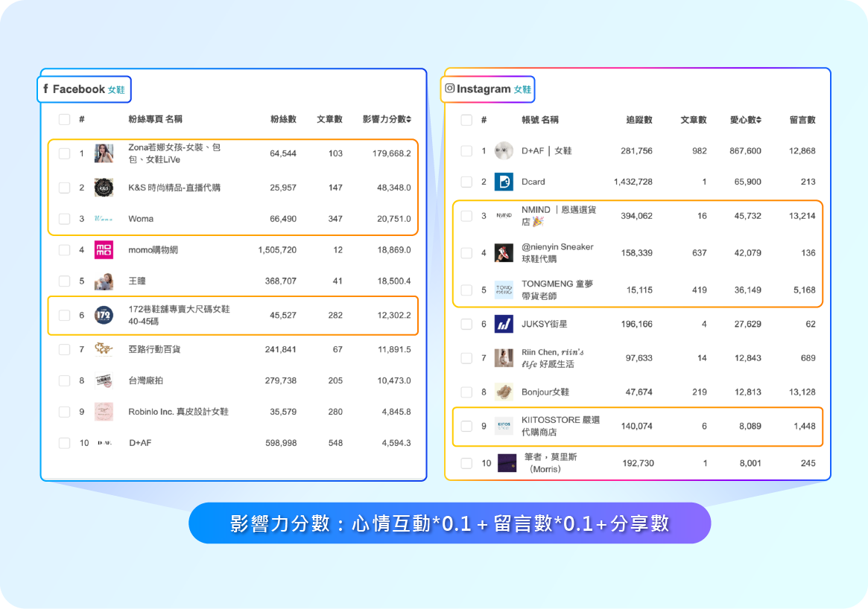
Task: Tick the checkbox for D+AF｜女鞋 Instagram row
Action: click(466, 151)
